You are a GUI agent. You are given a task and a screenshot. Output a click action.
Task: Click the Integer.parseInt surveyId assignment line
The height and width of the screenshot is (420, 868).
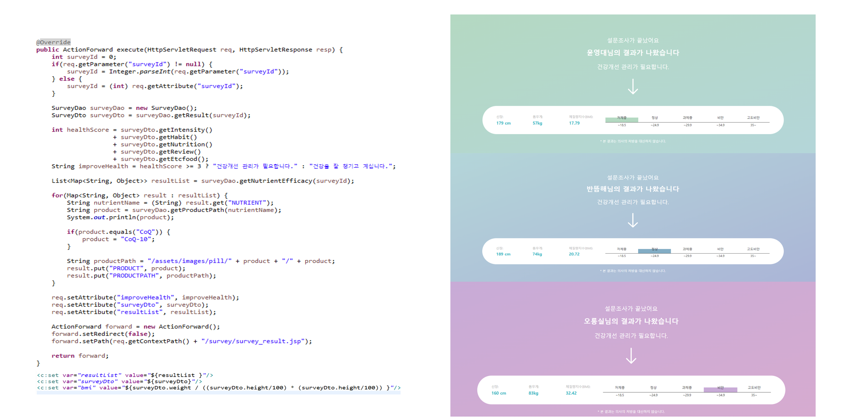(x=178, y=71)
